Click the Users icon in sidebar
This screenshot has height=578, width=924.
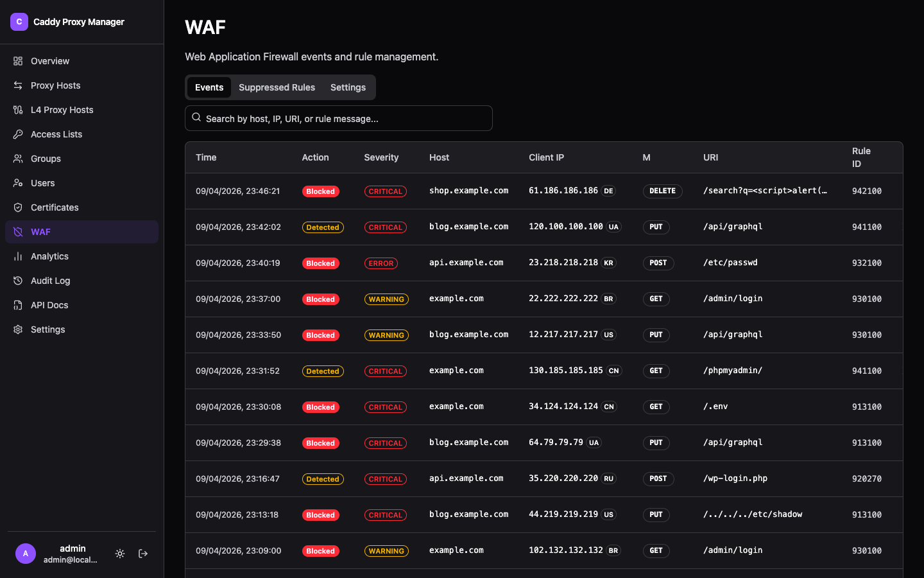18,183
